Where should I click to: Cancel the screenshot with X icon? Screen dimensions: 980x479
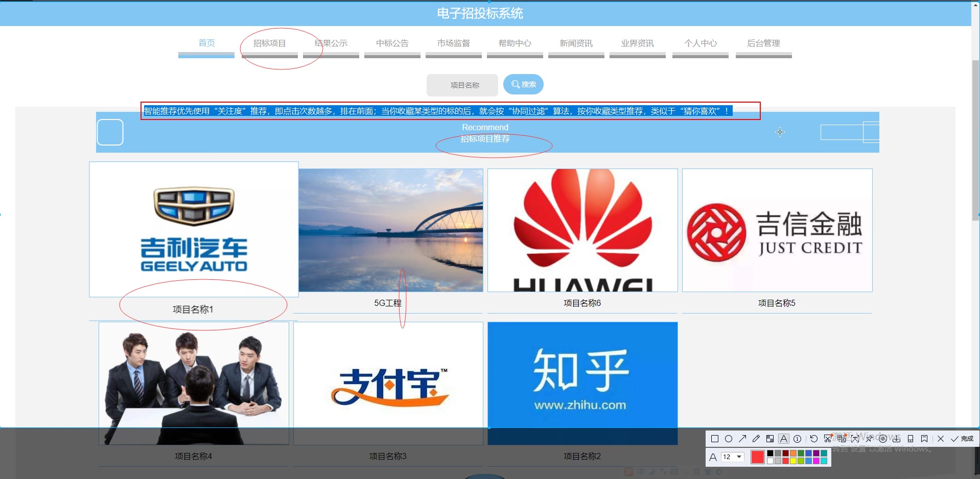[941, 439]
